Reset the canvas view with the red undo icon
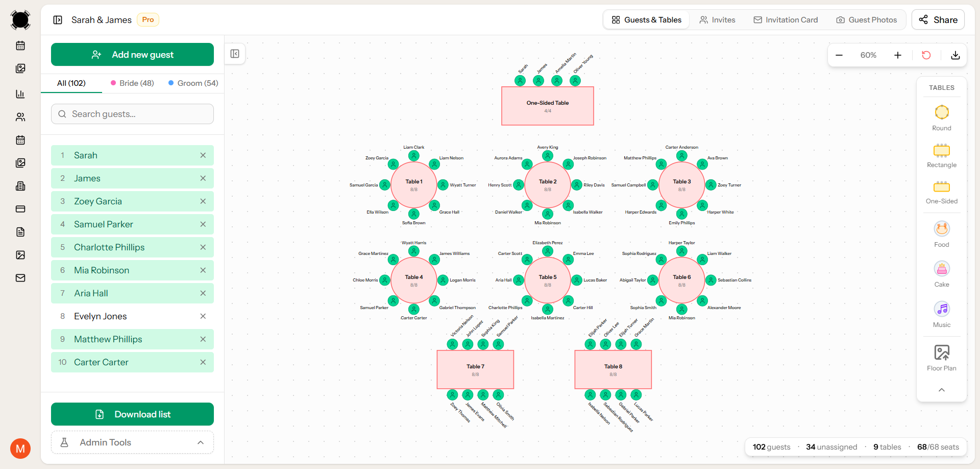The width and height of the screenshot is (980, 469). point(926,55)
